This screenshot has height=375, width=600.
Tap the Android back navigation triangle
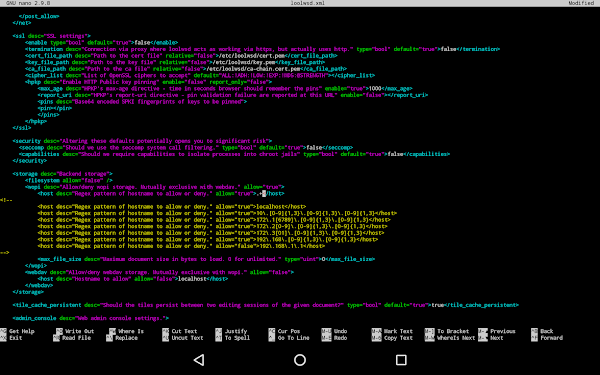click(x=199, y=360)
